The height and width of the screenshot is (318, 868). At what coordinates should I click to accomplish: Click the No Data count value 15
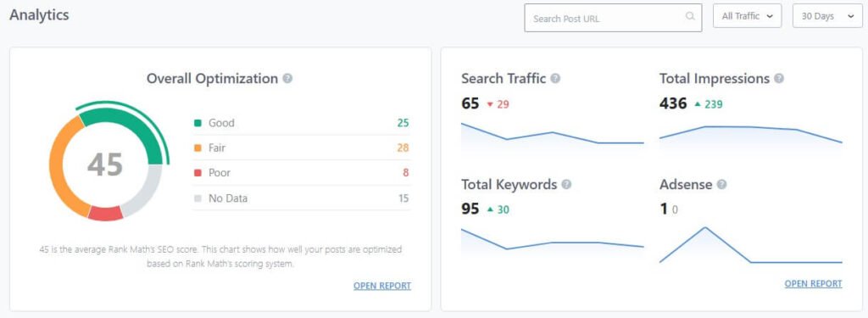pyautogui.click(x=403, y=198)
